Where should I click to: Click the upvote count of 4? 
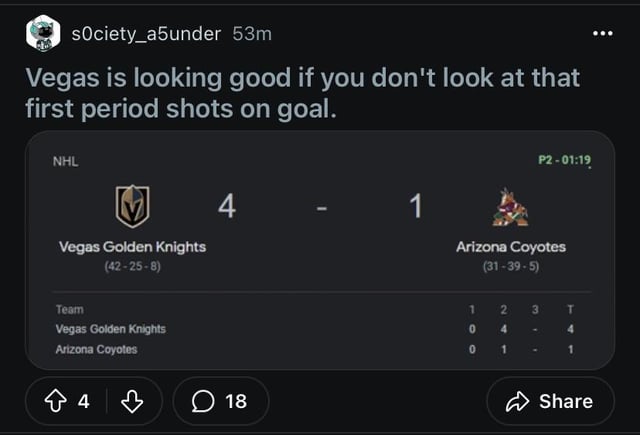click(84, 401)
